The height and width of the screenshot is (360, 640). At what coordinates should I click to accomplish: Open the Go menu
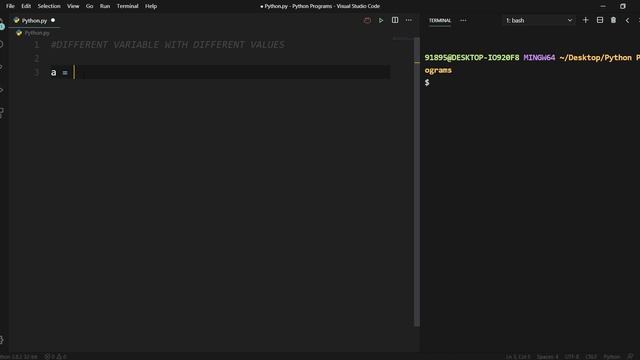click(x=89, y=6)
